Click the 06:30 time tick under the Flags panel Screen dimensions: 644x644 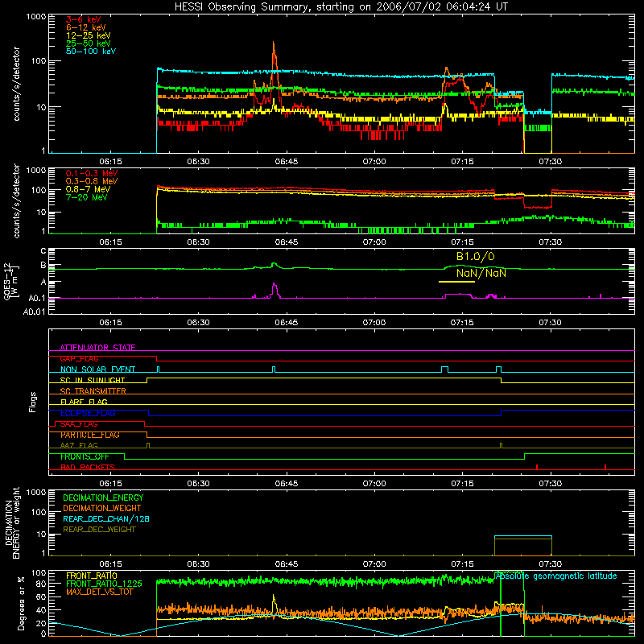(x=198, y=484)
